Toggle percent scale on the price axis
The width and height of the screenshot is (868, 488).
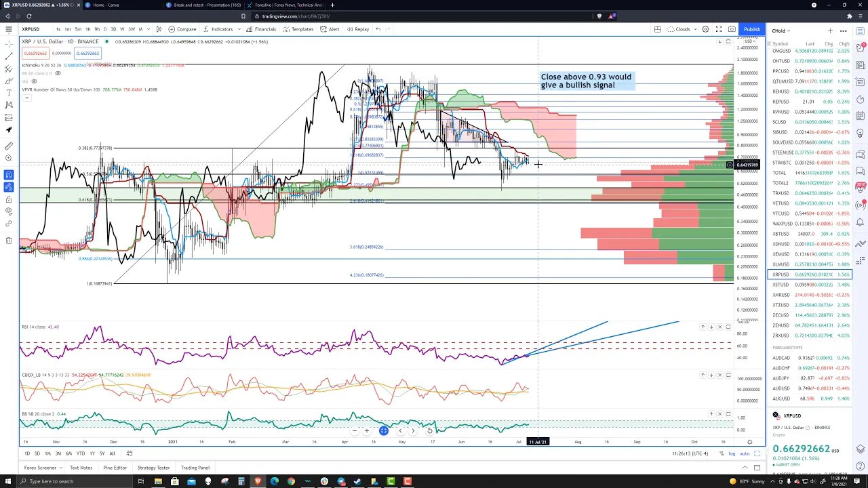point(722,453)
